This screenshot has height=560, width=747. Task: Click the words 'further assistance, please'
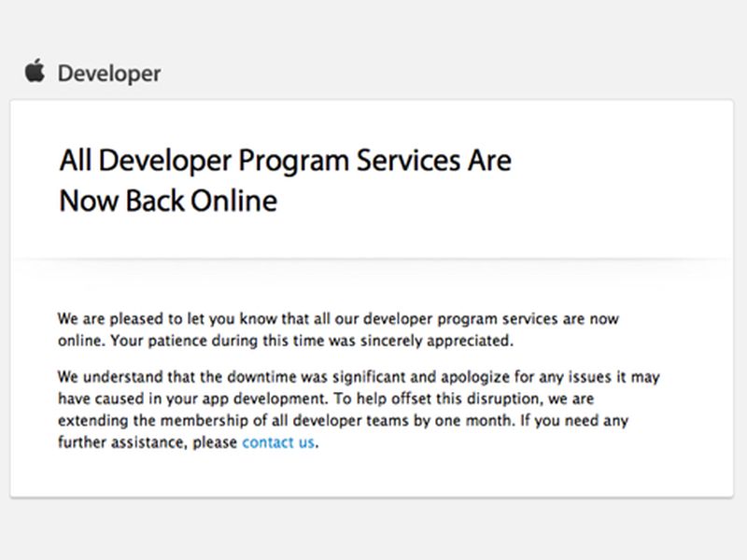click(148, 442)
